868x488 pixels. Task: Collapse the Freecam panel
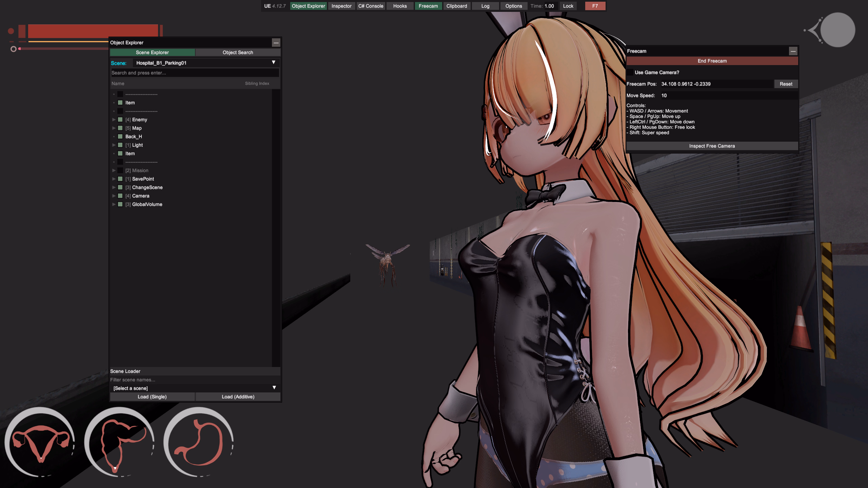(793, 51)
